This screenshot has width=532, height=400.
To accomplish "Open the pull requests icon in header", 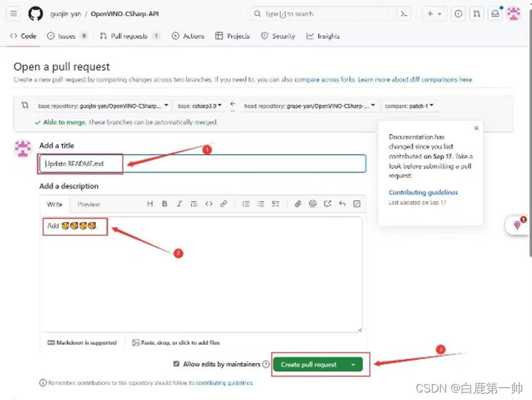I will 477,14.
